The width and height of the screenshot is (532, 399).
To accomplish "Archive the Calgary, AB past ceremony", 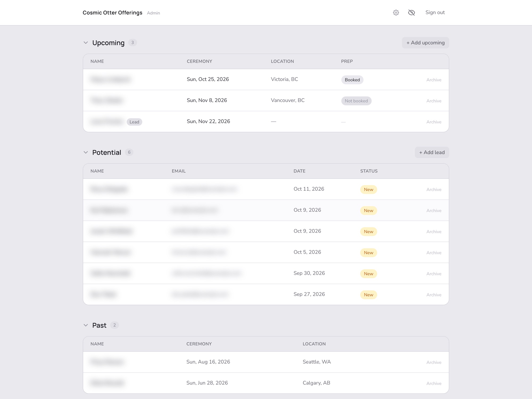I will pyautogui.click(x=434, y=383).
